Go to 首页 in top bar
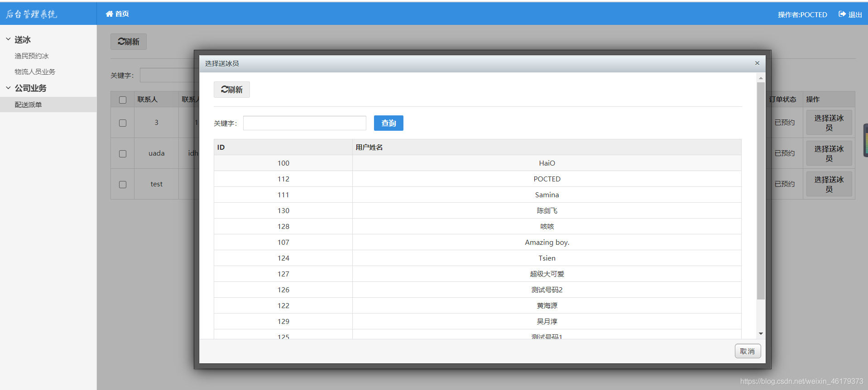 [x=122, y=14]
